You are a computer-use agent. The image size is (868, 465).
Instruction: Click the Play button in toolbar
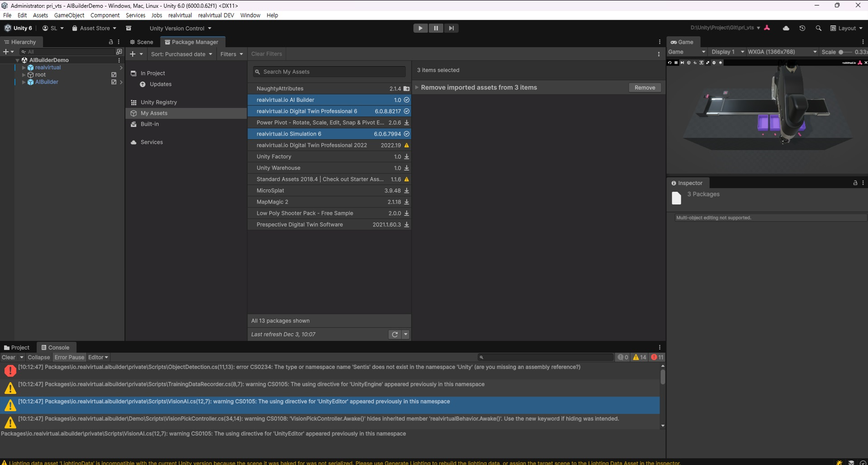pyautogui.click(x=420, y=28)
